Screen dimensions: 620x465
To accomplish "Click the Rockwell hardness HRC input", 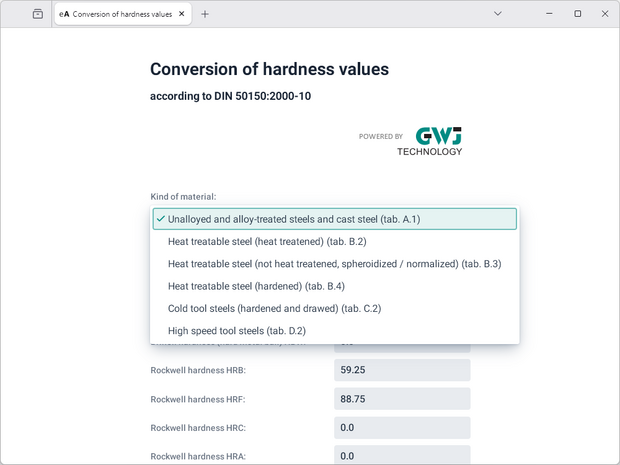I will tap(401, 428).
